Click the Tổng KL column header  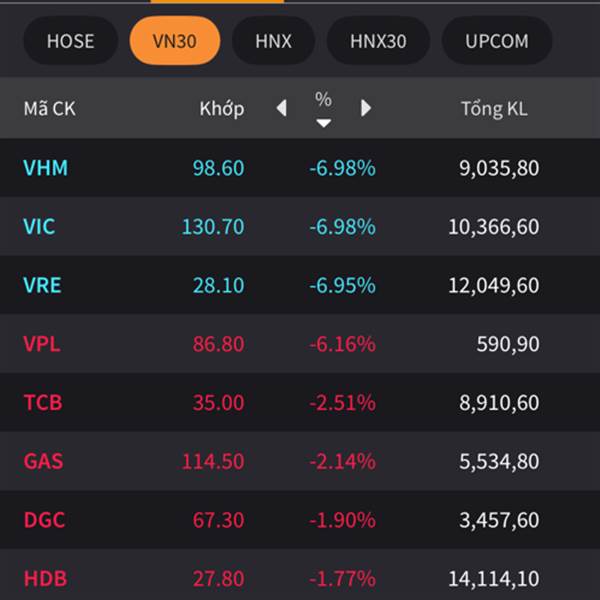[x=493, y=108]
